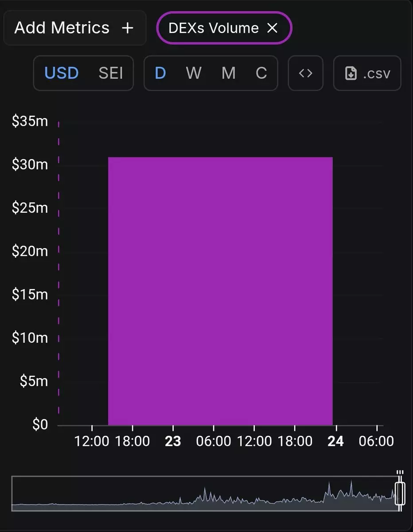Select the cumulative (C) view
Viewport: 413px width, 532px height.
tap(261, 73)
